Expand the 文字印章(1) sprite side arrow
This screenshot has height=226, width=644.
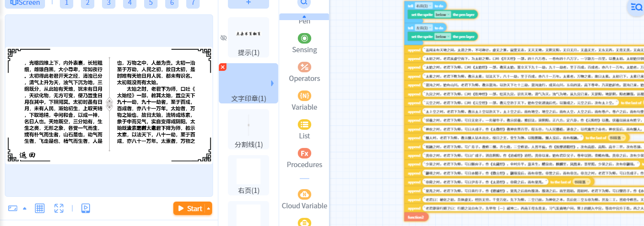point(272,83)
